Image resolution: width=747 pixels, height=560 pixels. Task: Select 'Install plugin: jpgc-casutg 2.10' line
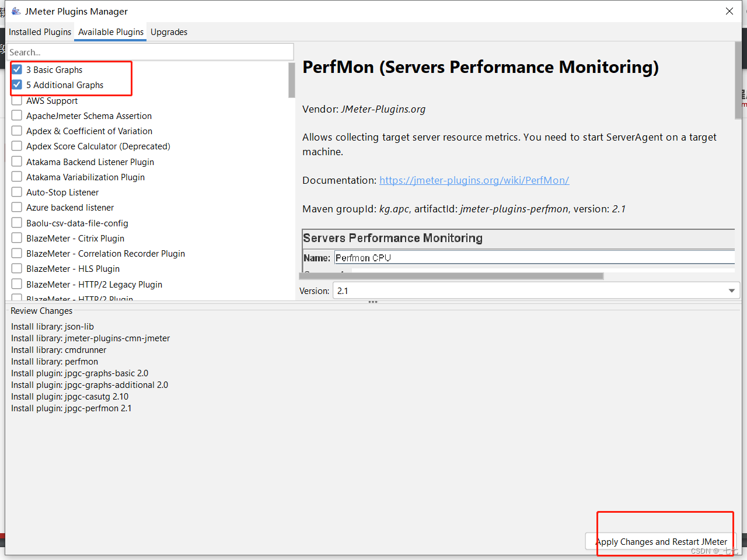point(70,397)
